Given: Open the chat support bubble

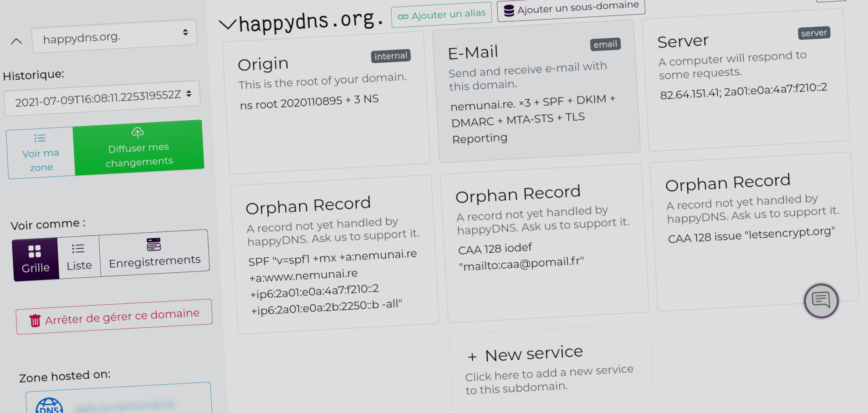Looking at the screenshot, I should [821, 301].
